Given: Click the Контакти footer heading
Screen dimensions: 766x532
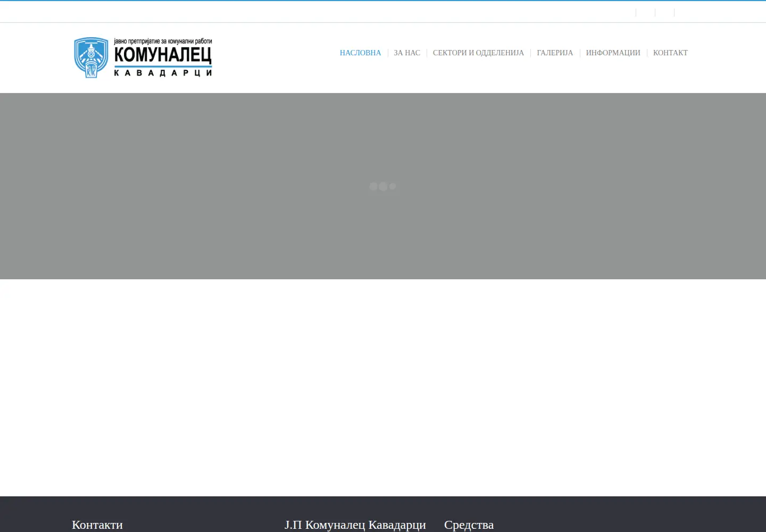Looking at the screenshot, I should pos(97,525).
